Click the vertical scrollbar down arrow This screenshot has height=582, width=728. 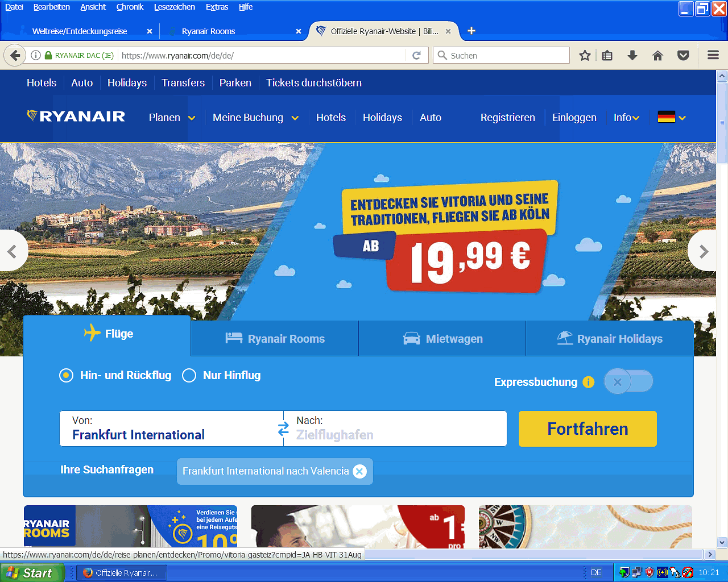722,542
